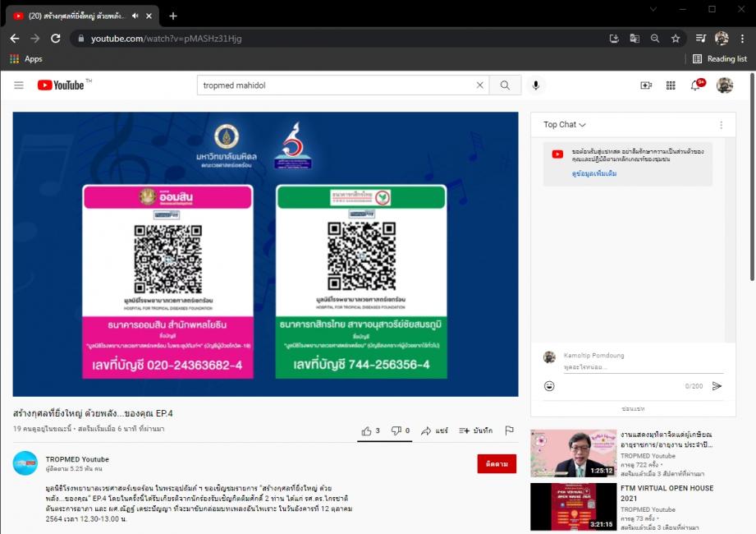Viewport: 756px width, 534px height.
Task: Open the FTM VIRTUAL OPEN HOUSE 2021 title
Action: 667,493
